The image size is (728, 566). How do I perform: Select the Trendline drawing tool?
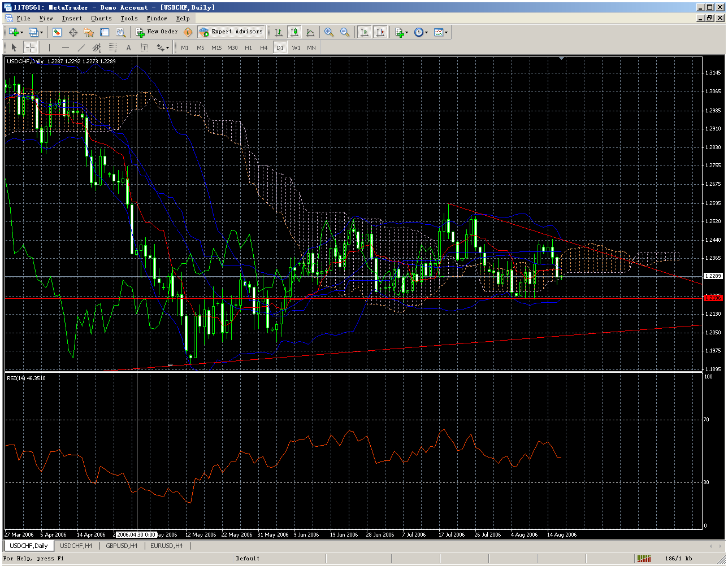tap(81, 48)
